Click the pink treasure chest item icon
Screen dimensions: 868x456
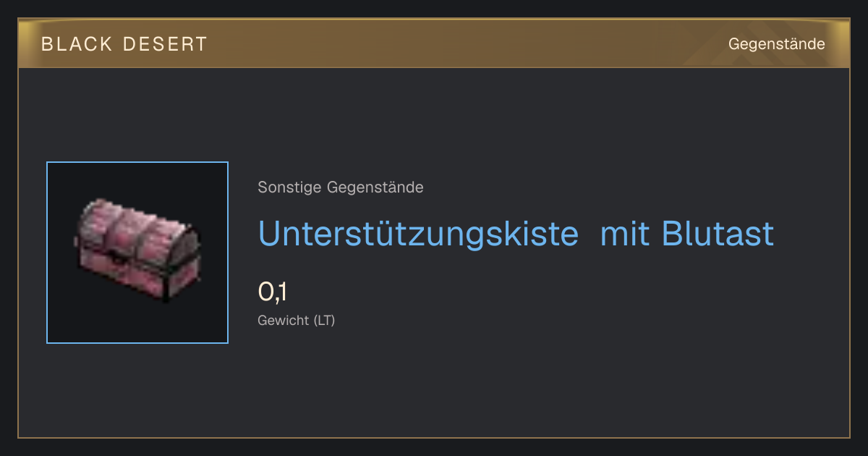pos(137,250)
